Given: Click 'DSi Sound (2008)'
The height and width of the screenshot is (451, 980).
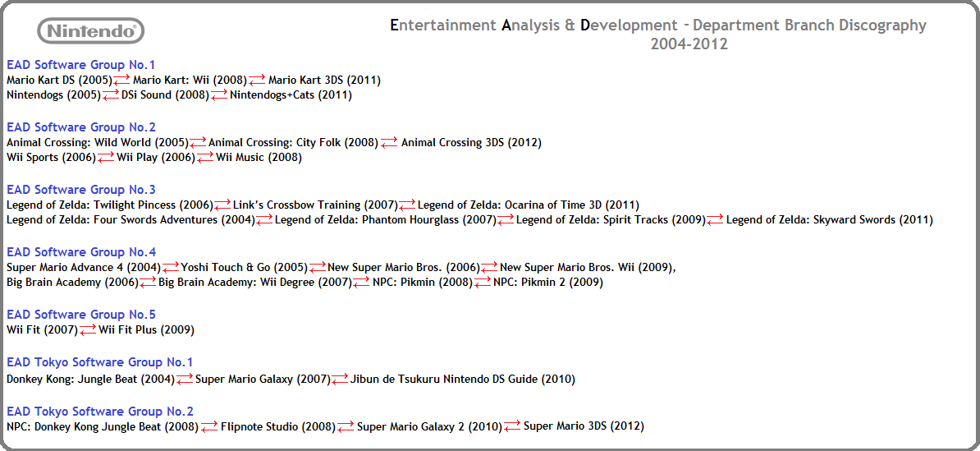Looking at the screenshot, I should point(165,95).
